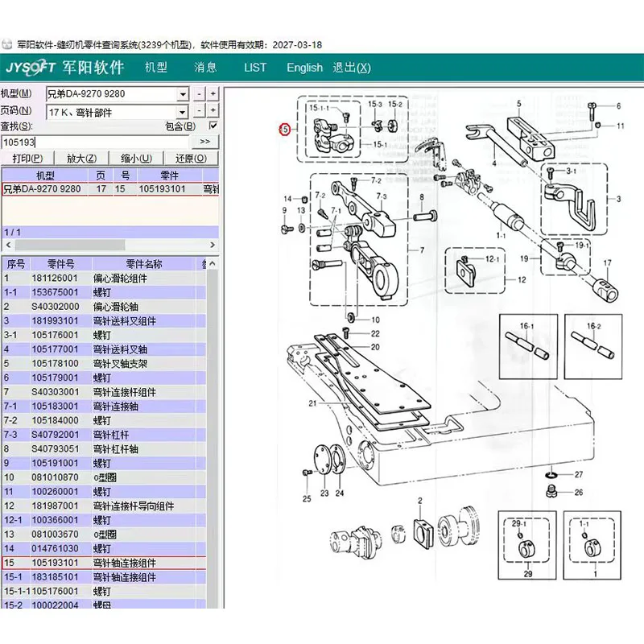
Task: Select part row 105184000 螺钉
Action: (x=104, y=420)
